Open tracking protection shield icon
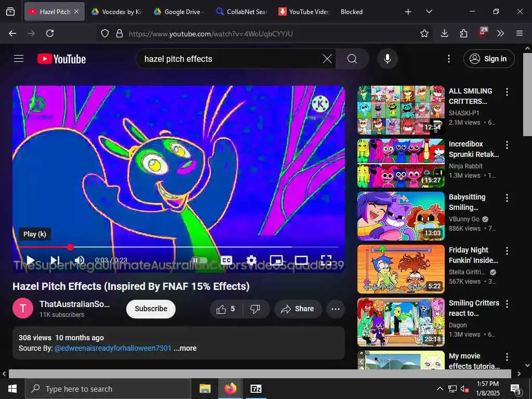 pyautogui.click(x=105, y=33)
